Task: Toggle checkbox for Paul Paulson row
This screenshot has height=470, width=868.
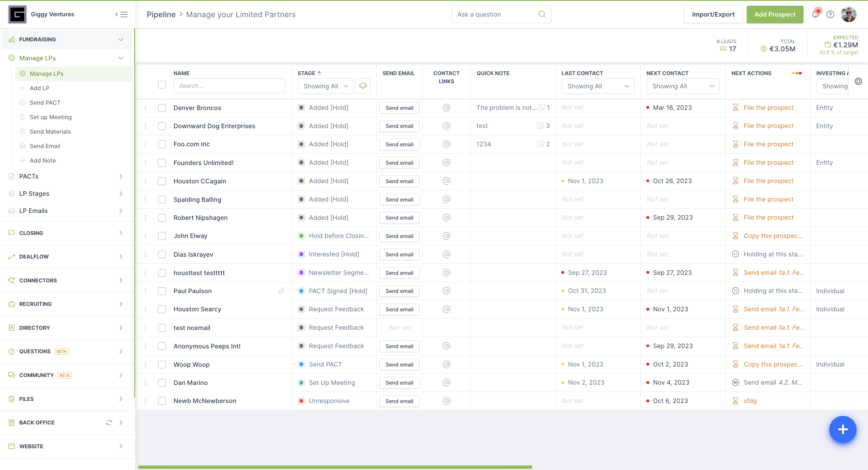Action: coord(163,291)
